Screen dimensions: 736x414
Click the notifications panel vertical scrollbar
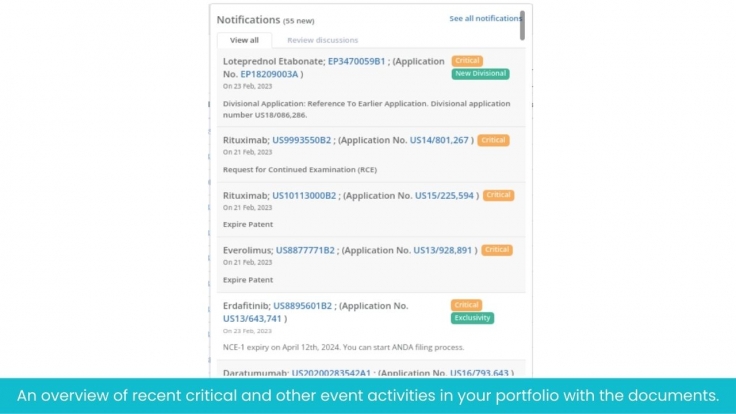(x=523, y=25)
